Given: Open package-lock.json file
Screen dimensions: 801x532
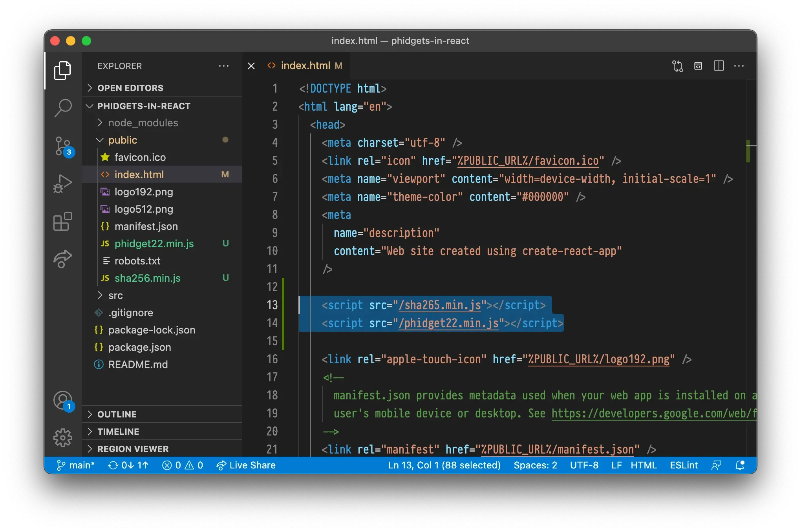Looking at the screenshot, I should (x=162, y=330).
